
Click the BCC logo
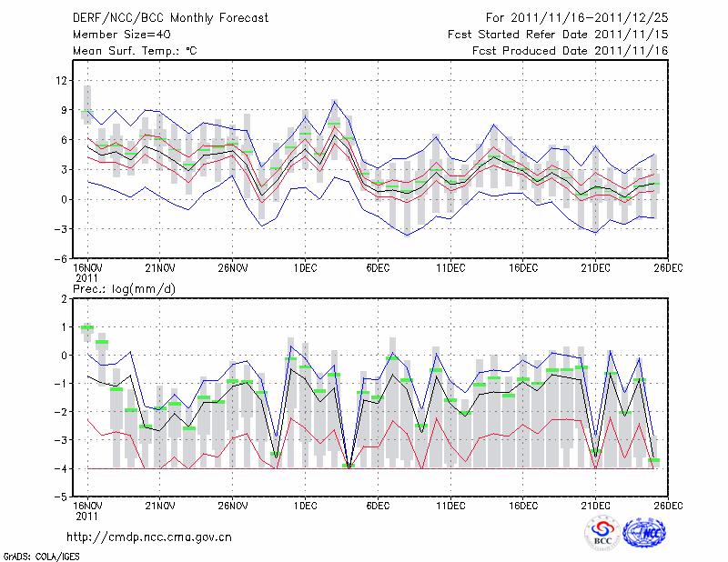point(602,535)
